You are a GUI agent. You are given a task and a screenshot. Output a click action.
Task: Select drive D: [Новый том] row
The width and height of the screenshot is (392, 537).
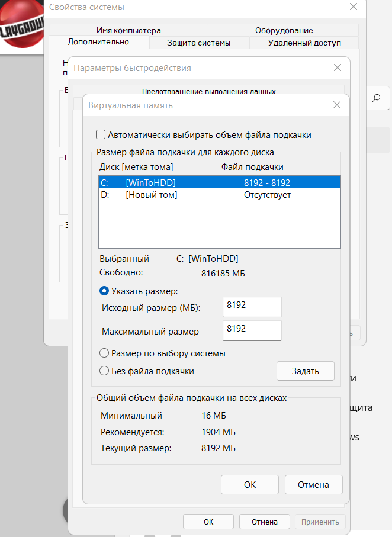pos(219,195)
